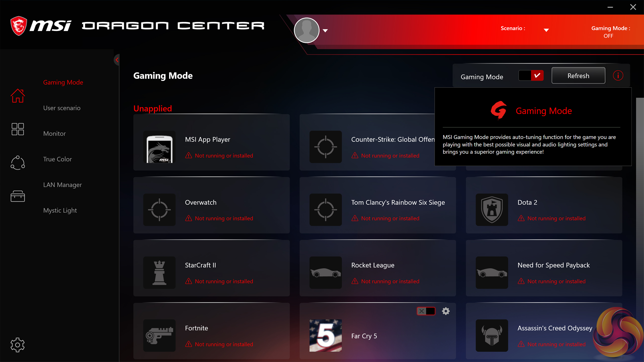Expand the Gaming Mode info tooltip
Image resolution: width=644 pixels, height=362 pixels.
pyautogui.click(x=618, y=76)
